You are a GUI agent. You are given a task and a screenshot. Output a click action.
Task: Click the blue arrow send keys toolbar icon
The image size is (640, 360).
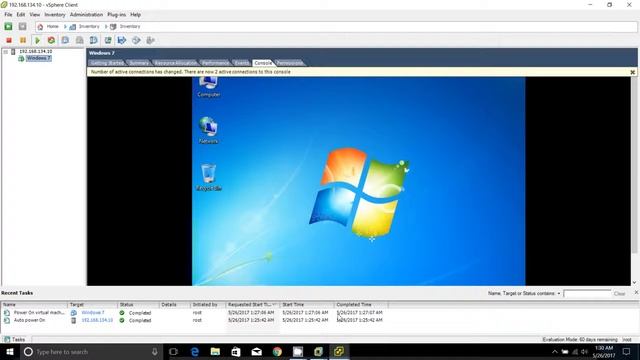(x=122, y=40)
